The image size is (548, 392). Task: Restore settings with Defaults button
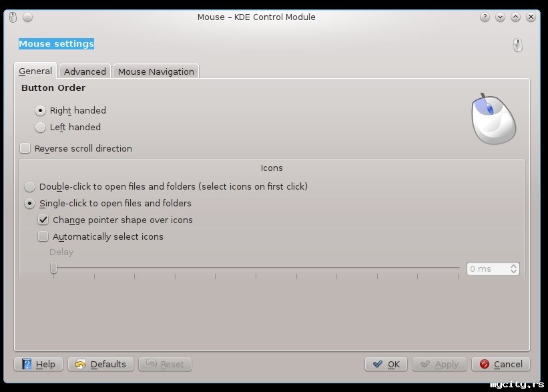[101, 364]
